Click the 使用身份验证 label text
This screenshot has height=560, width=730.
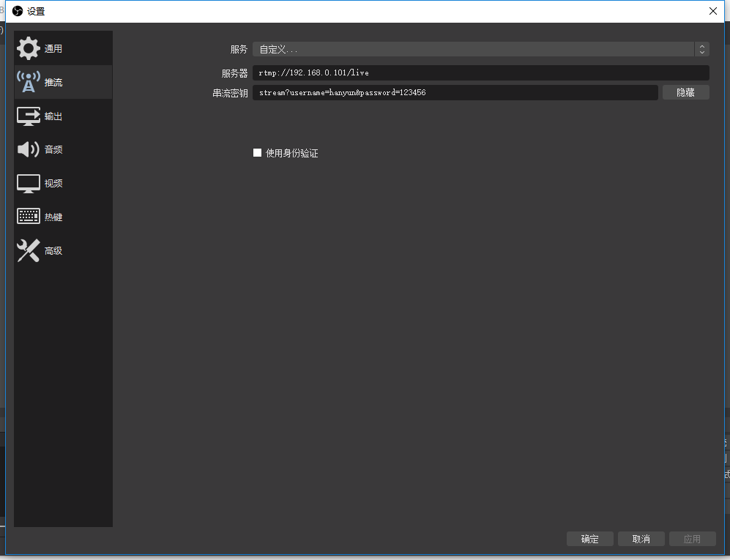(x=292, y=153)
